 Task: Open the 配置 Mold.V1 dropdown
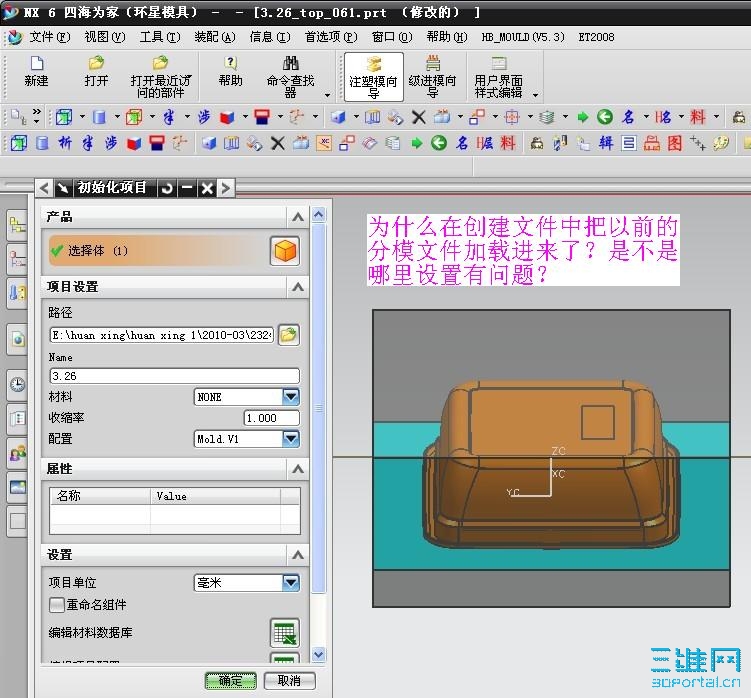coord(291,438)
